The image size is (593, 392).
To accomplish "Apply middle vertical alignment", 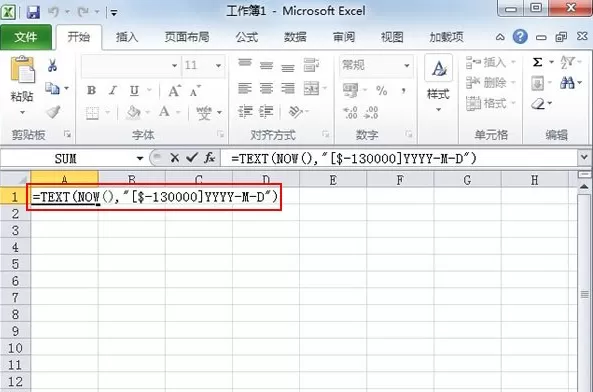I will pyautogui.click(x=266, y=66).
